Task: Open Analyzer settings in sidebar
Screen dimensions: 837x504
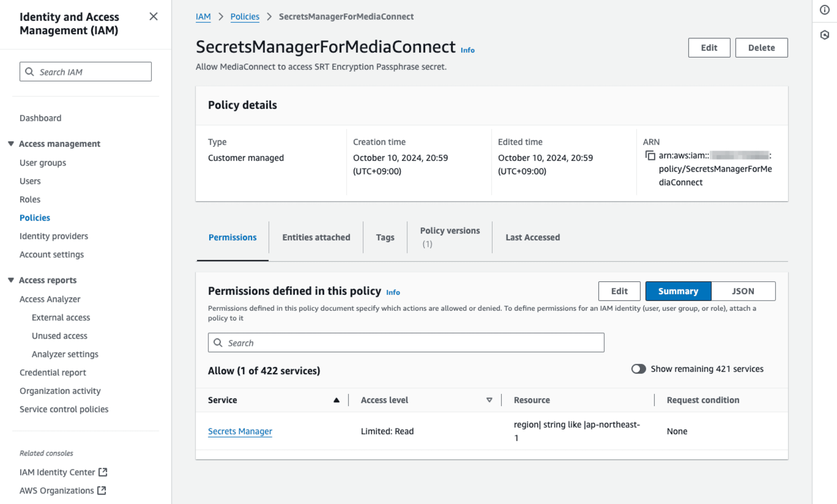Action: [x=65, y=354]
